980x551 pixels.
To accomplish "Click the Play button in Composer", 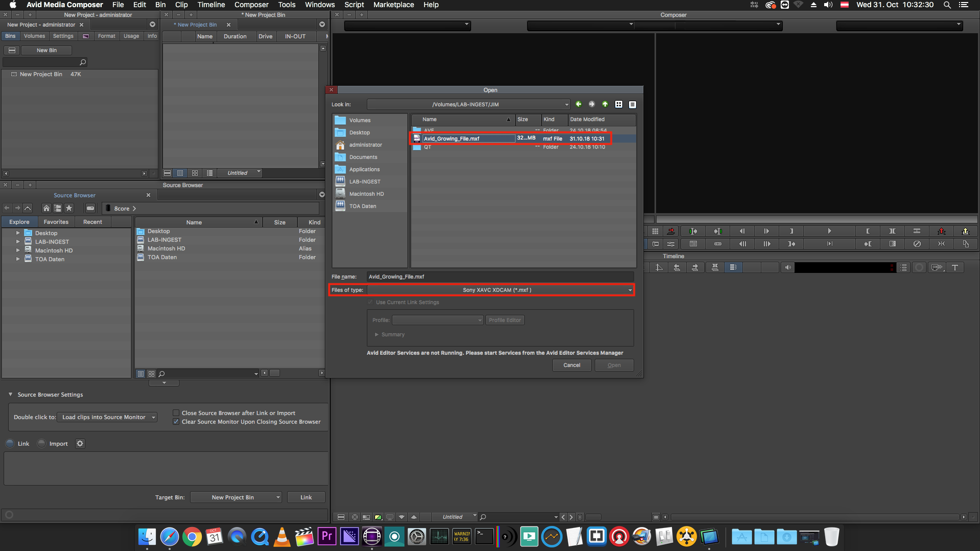I will (x=829, y=231).
